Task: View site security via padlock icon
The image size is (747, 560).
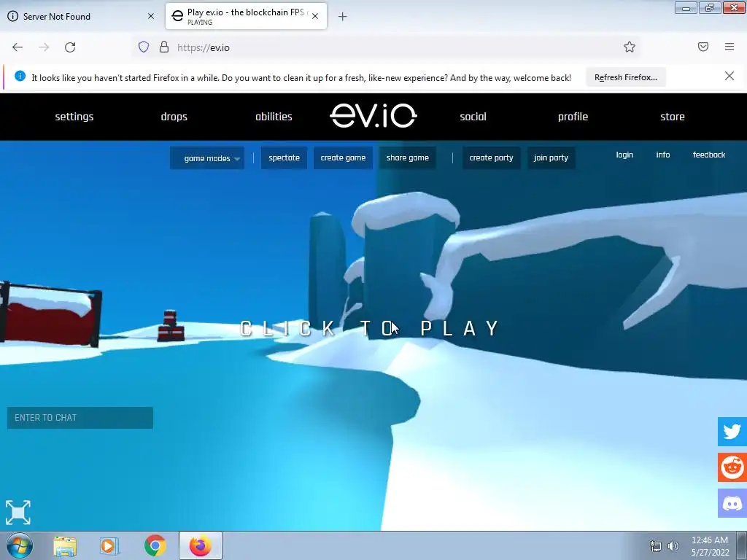Action: 164,47
